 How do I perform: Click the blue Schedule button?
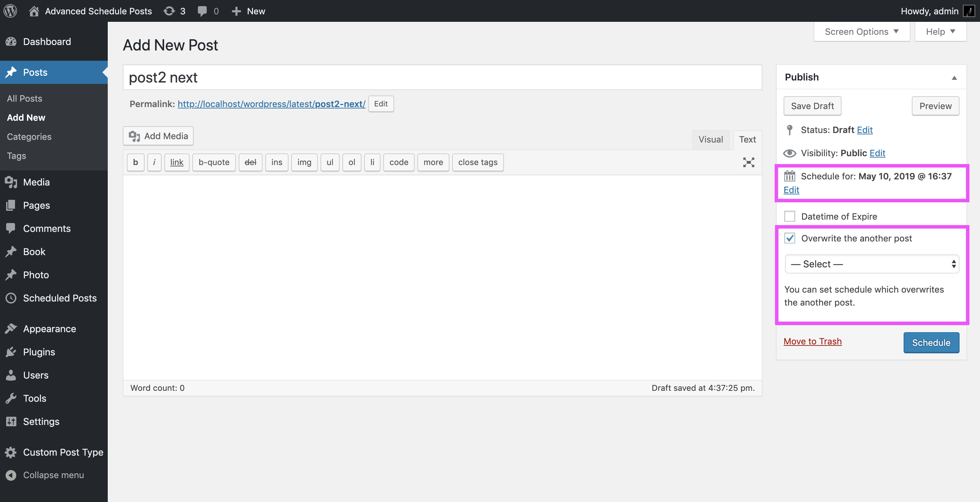[x=931, y=342]
